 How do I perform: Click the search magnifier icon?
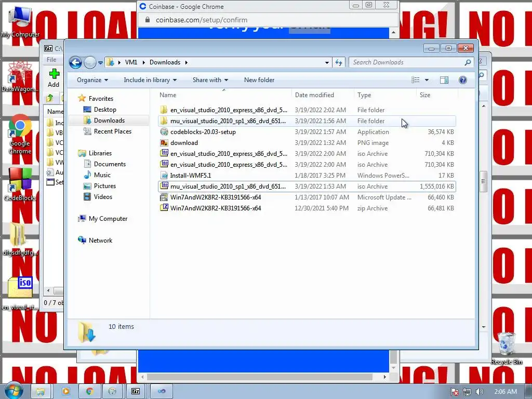point(468,62)
